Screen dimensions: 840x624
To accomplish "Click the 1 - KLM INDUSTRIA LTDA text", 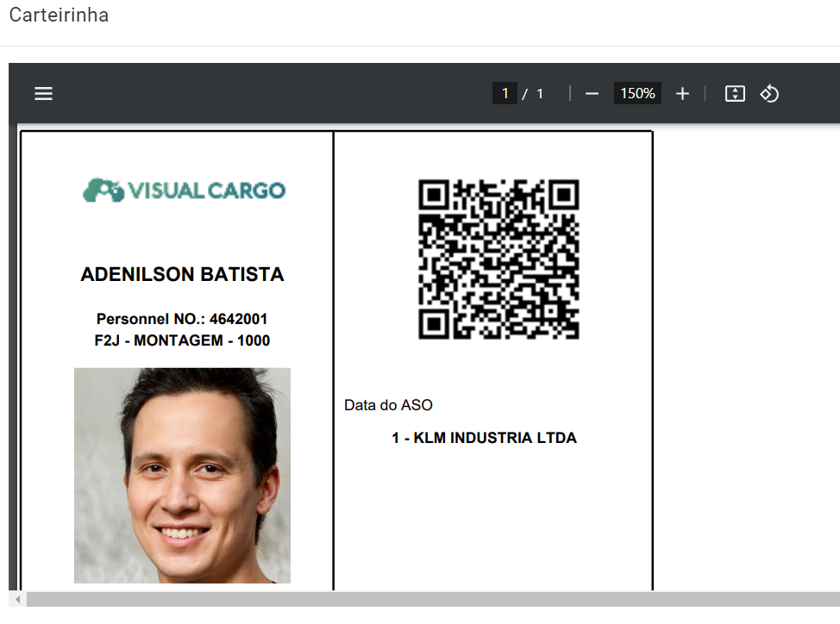I will pyautogui.click(x=485, y=438).
